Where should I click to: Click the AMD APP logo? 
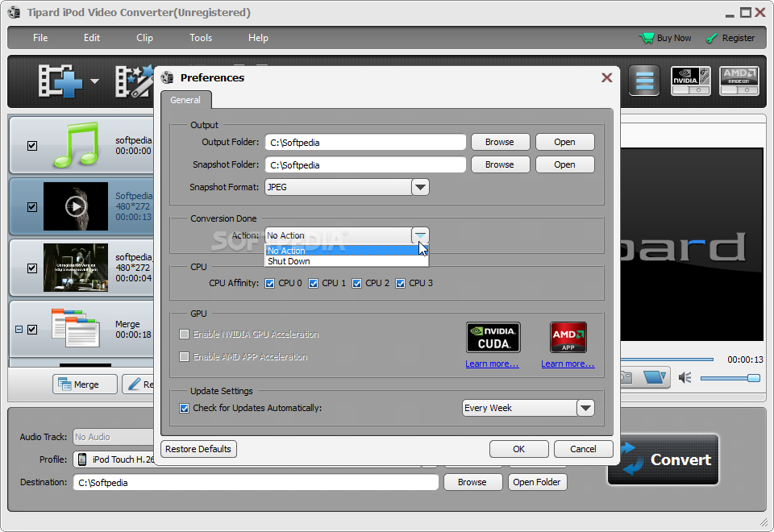point(568,337)
